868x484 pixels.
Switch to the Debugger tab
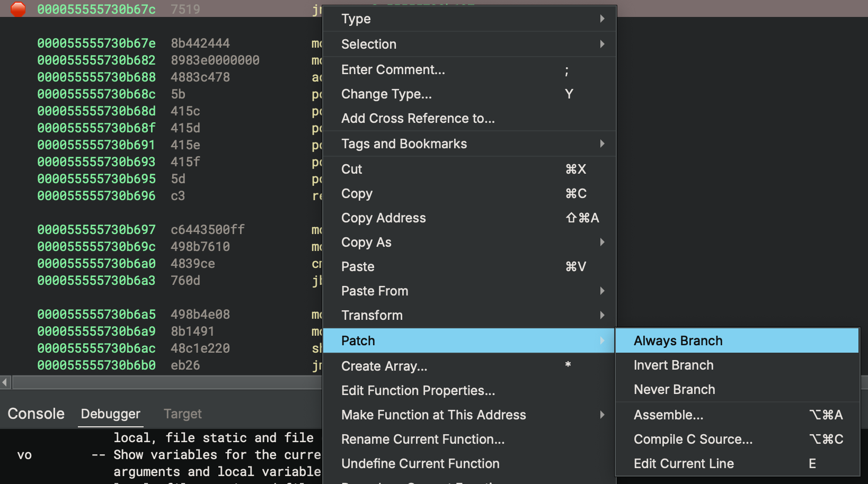[111, 414]
